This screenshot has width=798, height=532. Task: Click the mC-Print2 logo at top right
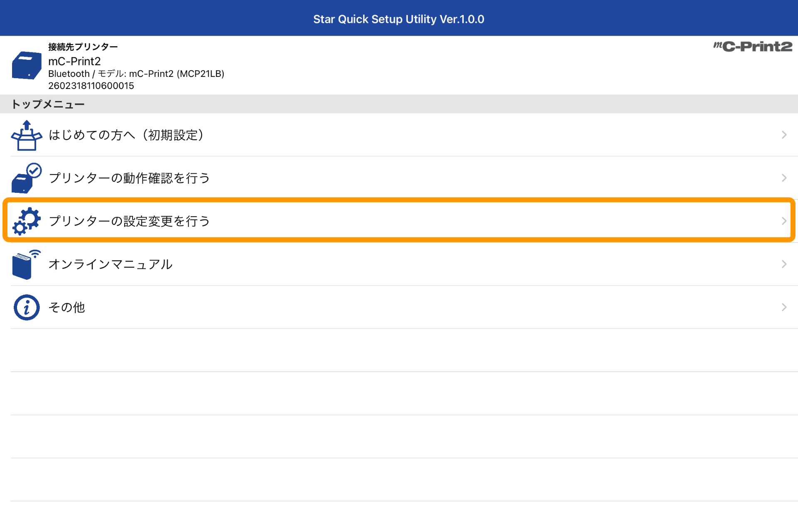coord(752,47)
